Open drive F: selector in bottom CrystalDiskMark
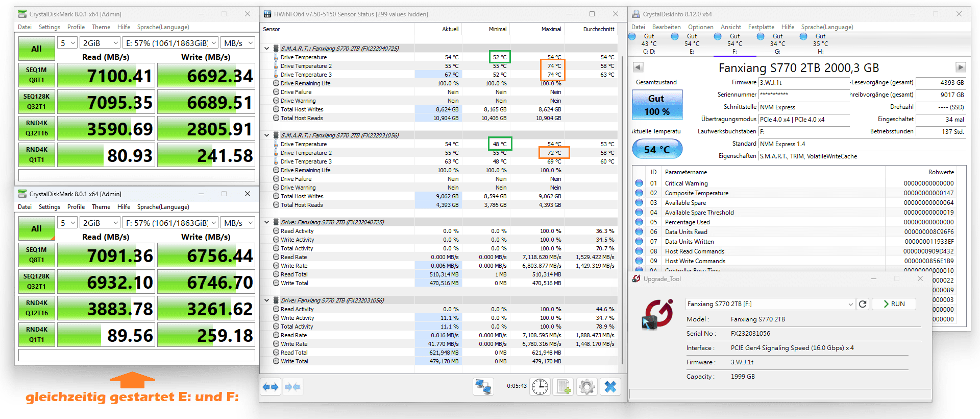 [170, 223]
